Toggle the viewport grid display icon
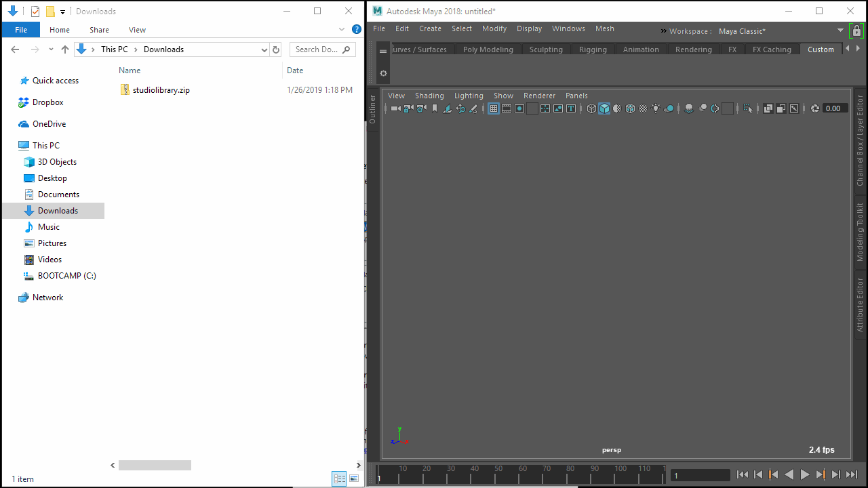Screen dimensions: 868x488 click(x=493, y=108)
